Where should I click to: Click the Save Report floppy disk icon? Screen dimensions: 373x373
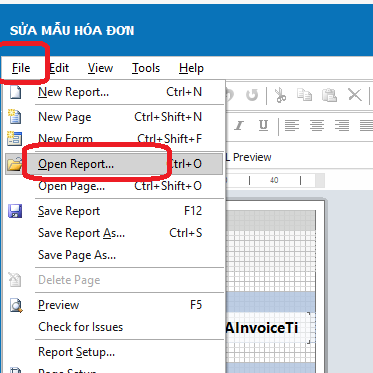click(x=15, y=211)
